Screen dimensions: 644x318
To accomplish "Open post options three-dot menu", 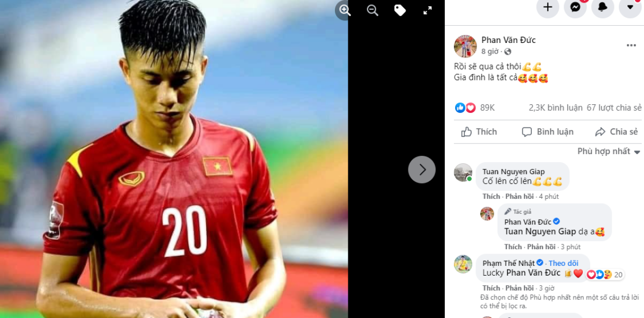I will (631, 46).
